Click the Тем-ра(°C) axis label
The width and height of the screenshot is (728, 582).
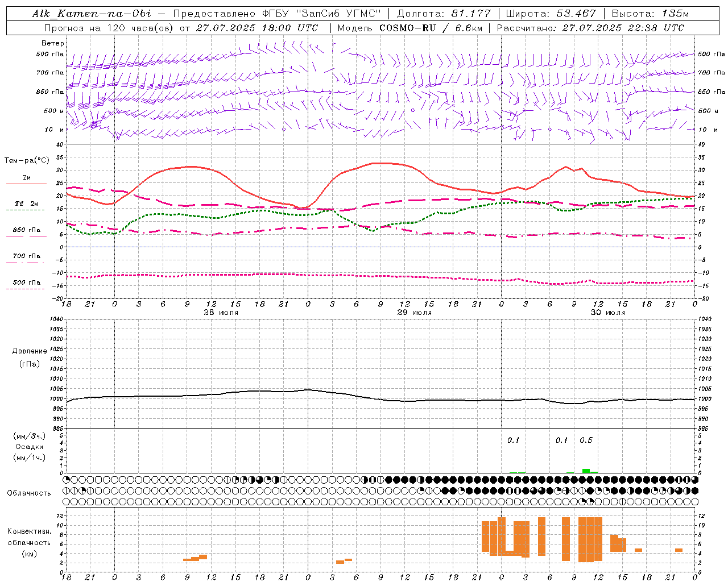(x=27, y=161)
